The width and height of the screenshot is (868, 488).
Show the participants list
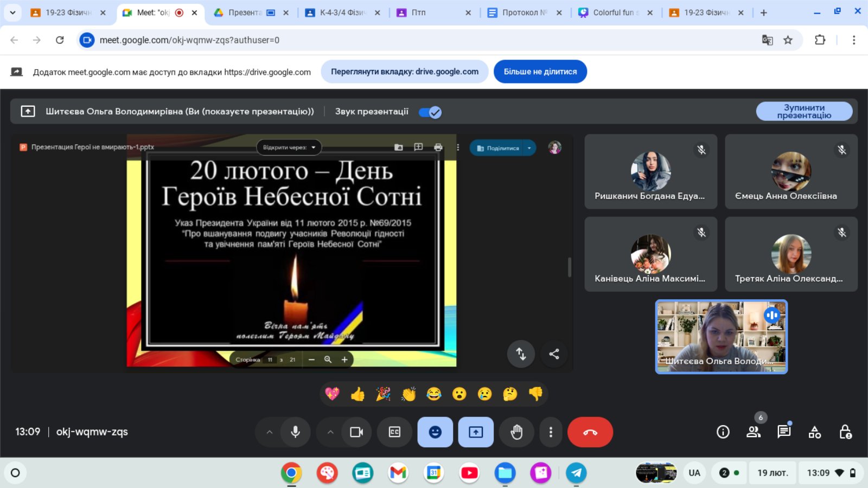click(x=753, y=432)
